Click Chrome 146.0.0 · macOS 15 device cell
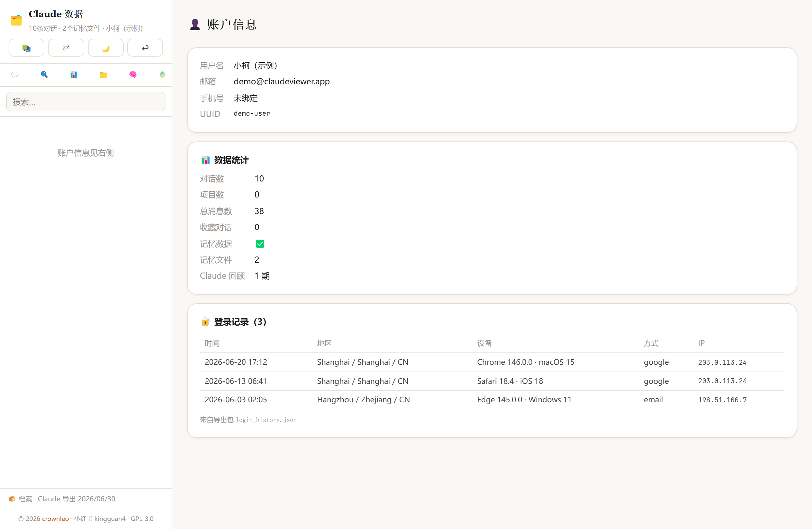812x529 pixels. 525,362
